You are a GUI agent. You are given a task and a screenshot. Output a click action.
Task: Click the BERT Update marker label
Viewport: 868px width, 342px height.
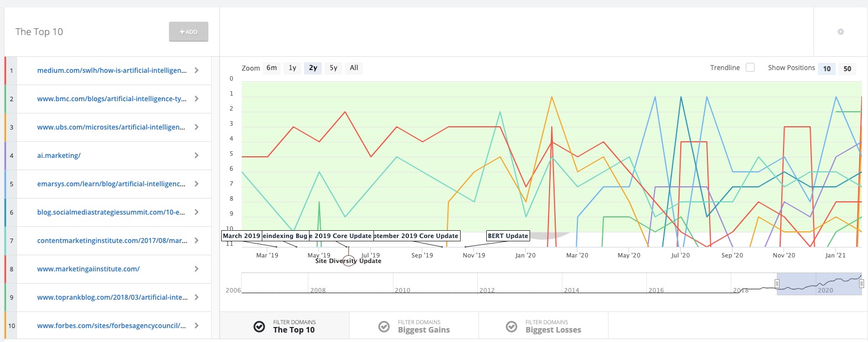tap(508, 236)
